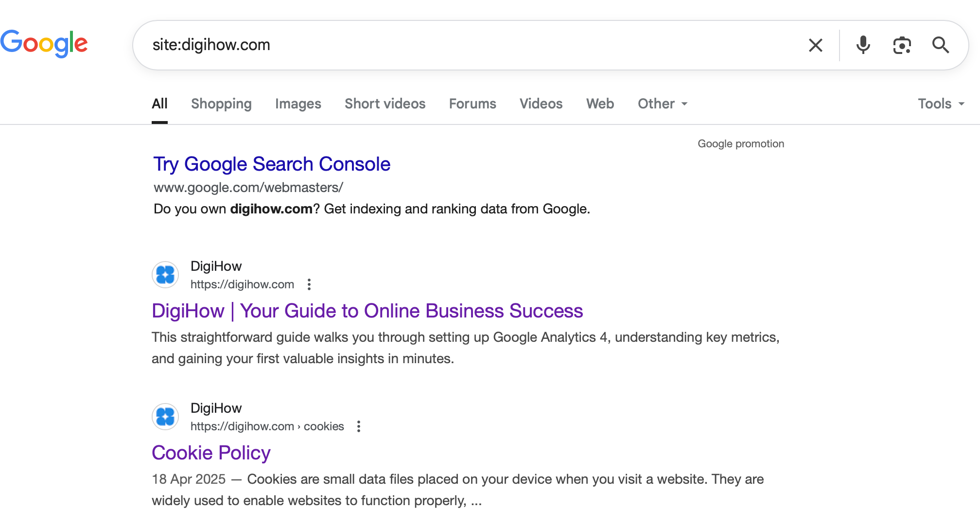Open the Cookie Policy result

point(211,453)
